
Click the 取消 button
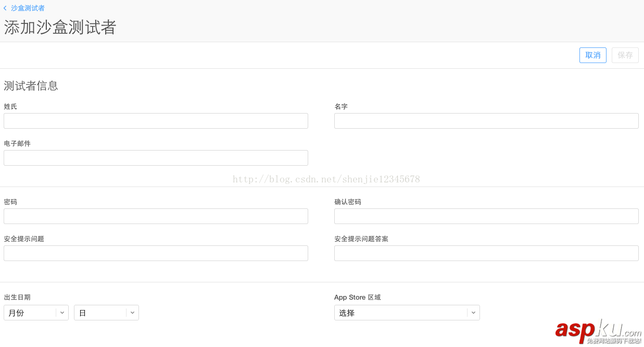point(592,55)
